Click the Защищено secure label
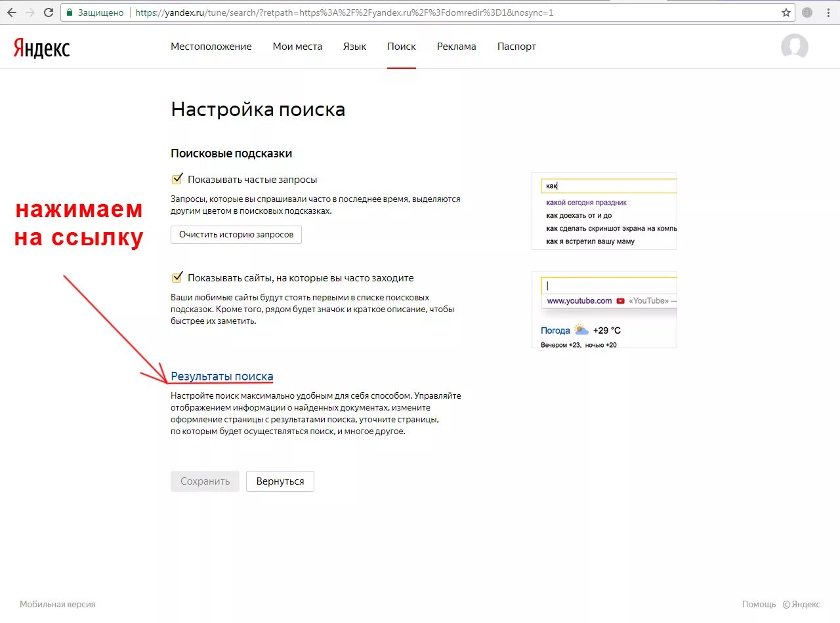Image resolution: width=840 pixels, height=623 pixels. point(100,12)
